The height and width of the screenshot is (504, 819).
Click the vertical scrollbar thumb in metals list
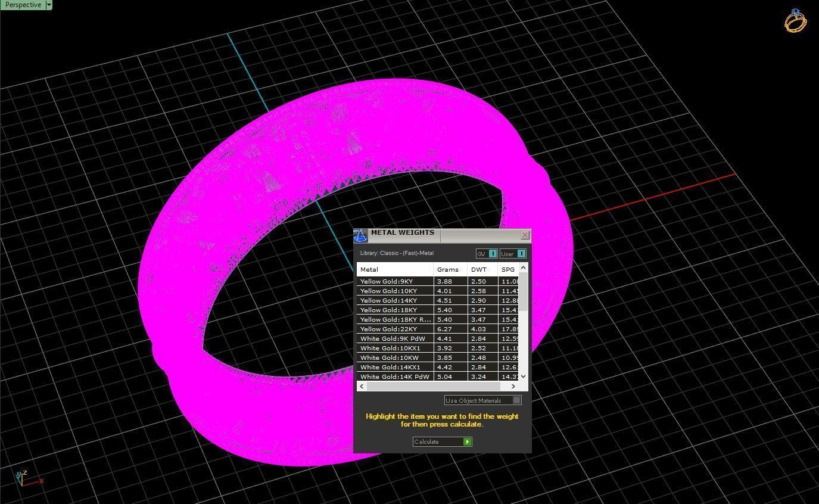coord(524,292)
